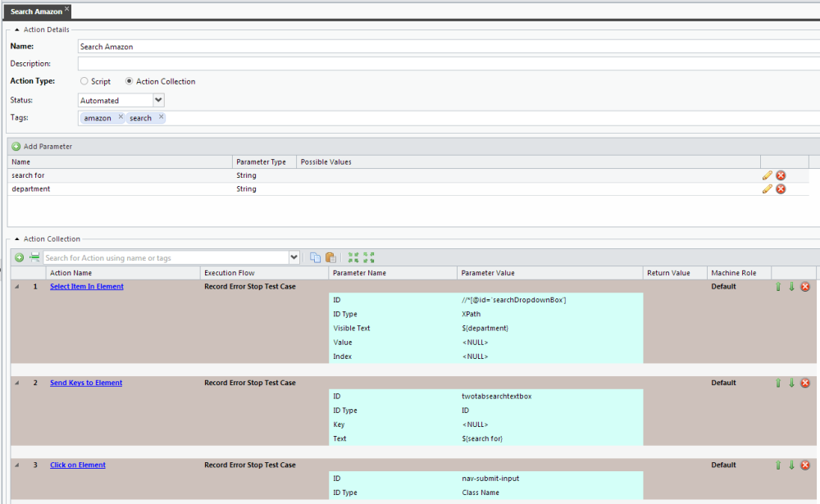Click the collapse all actions icon
This screenshot has height=504, width=820.
(369, 258)
